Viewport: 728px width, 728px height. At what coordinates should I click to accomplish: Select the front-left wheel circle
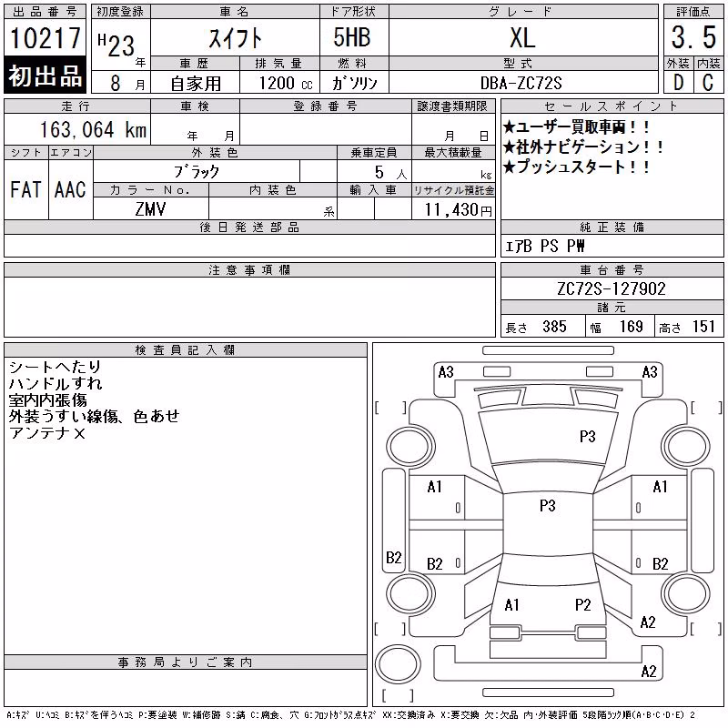click(x=410, y=447)
